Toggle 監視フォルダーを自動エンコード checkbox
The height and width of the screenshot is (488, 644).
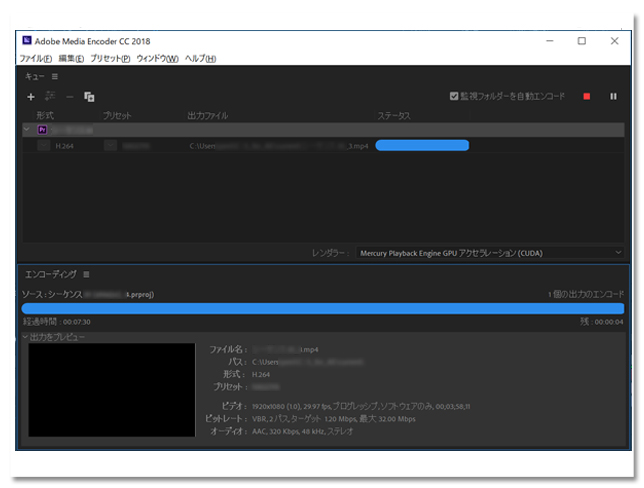[x=454, y=96]
